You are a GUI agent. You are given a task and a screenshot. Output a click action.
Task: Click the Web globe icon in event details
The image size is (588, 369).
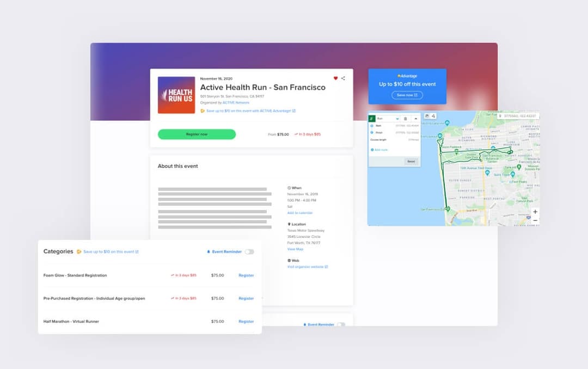288,260
